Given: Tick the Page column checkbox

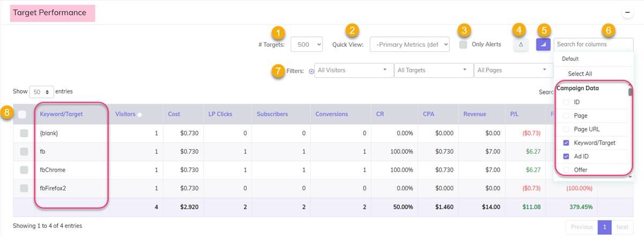Looking at the screenshot, I should click(x=566, y=115).
